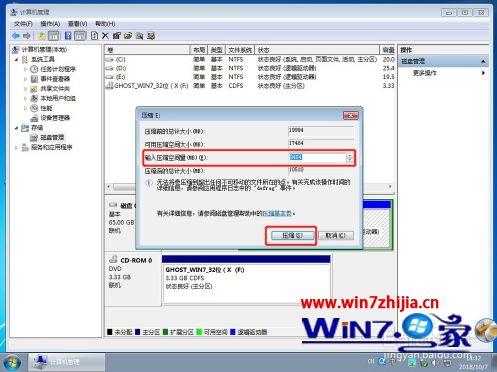The image size is (497, 372).
Task: Toggle the show/hide action pane toolbar icon
Action: (80, 36)
